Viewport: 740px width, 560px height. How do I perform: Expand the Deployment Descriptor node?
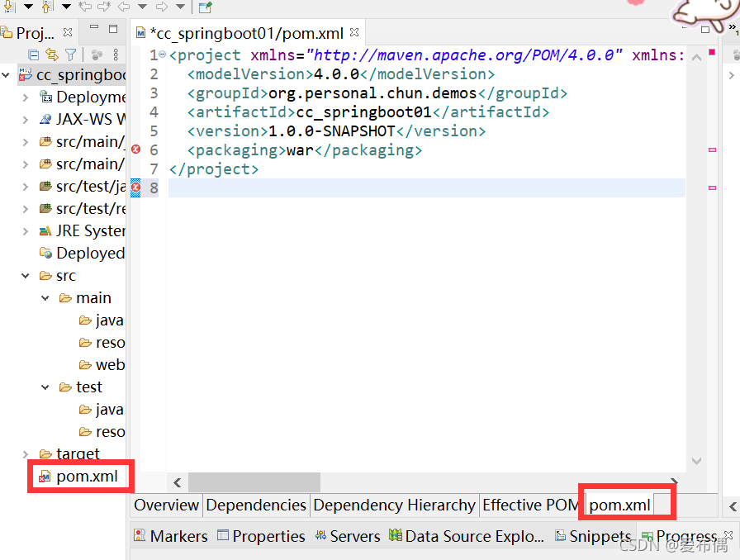[x=25, y=97]
